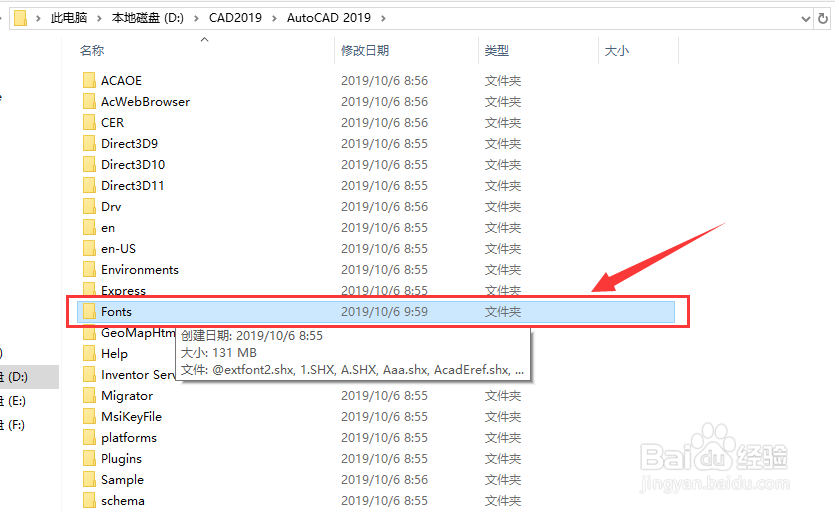
Task: Open the address bar history dropdown
Action: (x=806, y=19)
